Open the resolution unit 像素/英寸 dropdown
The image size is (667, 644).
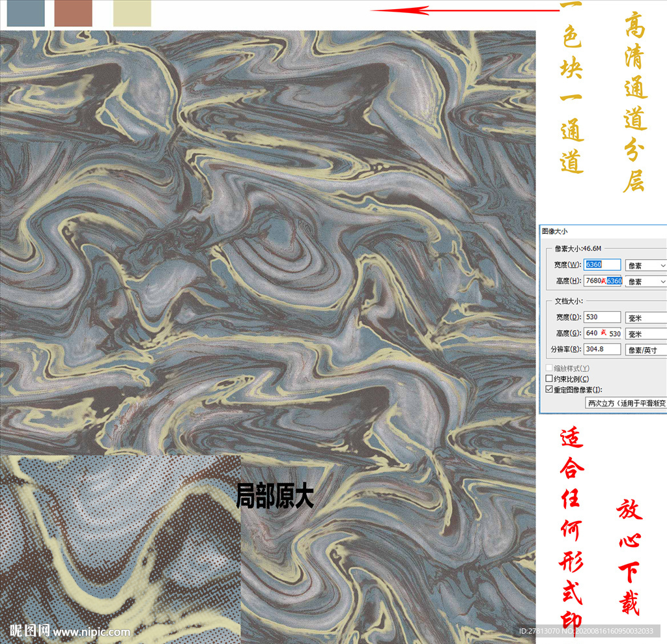646,350
